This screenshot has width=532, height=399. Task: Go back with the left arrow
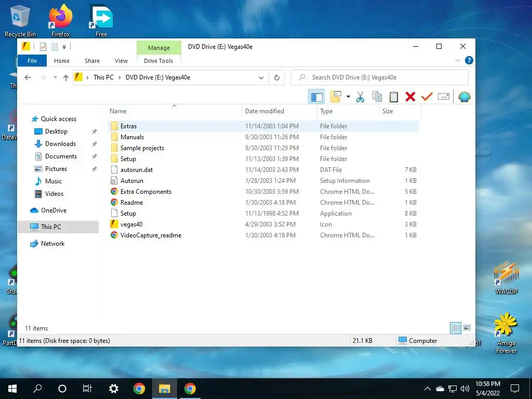coord(28,78)
